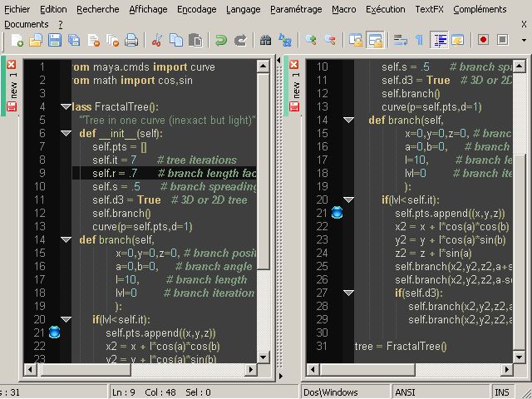Start macro recording with the red dot icon

483,40
